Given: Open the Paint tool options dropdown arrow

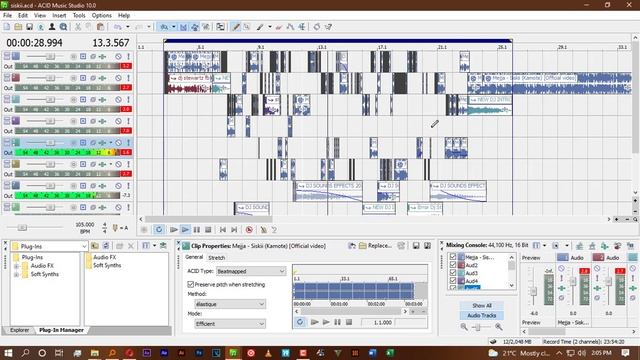Looking at the screenshot, I should 270,27.
